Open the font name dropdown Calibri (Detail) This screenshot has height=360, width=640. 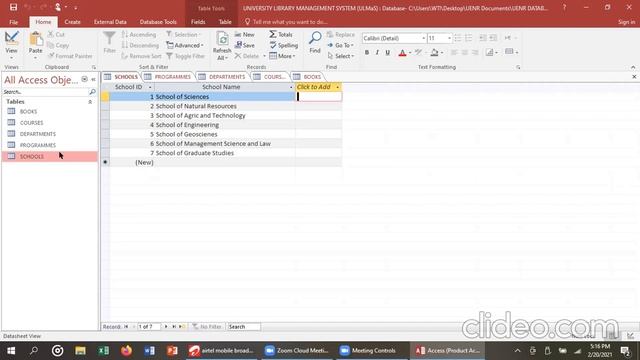tap(423, 38)
